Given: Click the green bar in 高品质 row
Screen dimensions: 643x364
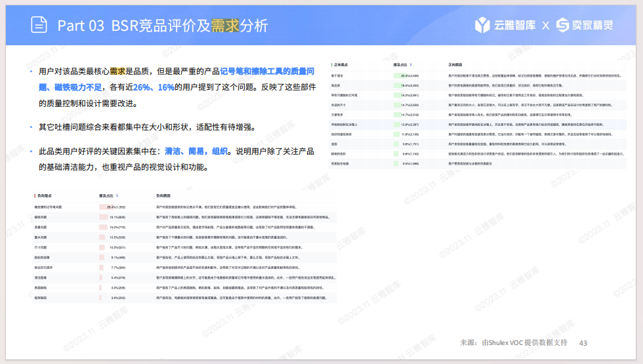Looking at the screenshot, I should pos(397,85).
